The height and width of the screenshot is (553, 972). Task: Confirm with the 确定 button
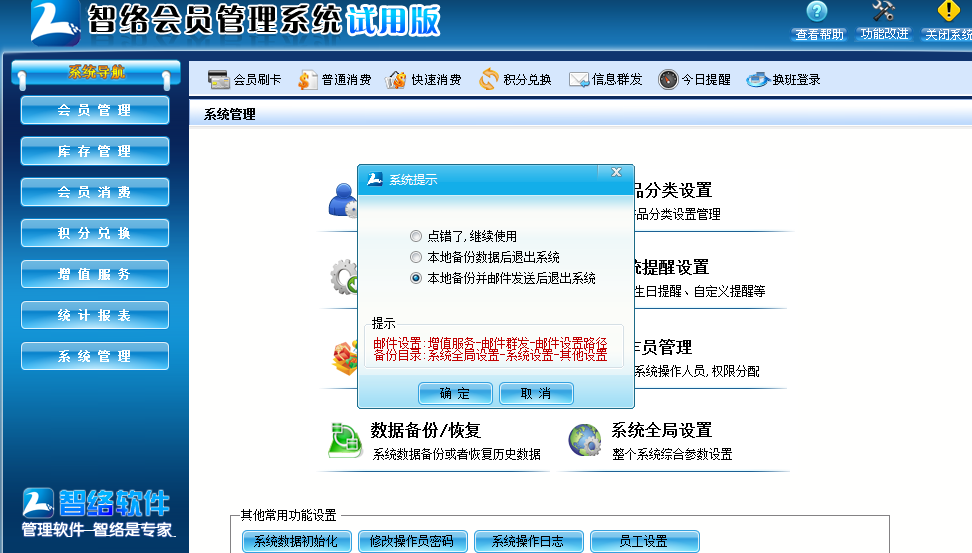click(x=455, y=394)
